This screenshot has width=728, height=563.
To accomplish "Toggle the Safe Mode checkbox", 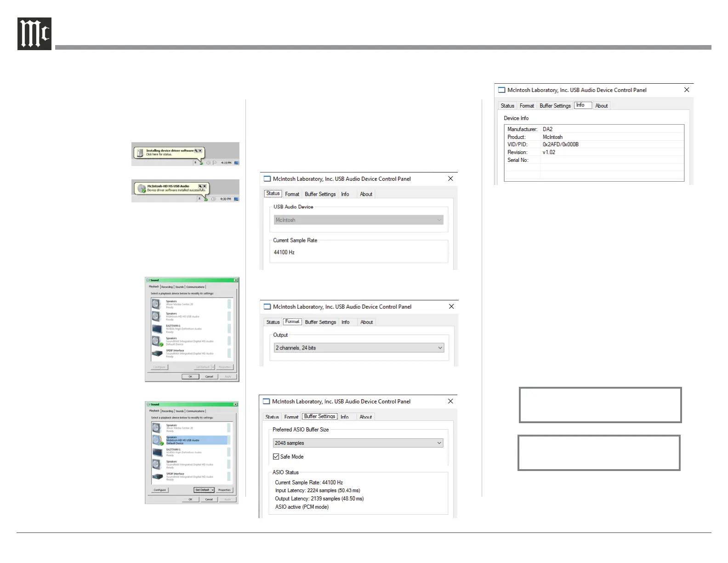I will point(276,457).
